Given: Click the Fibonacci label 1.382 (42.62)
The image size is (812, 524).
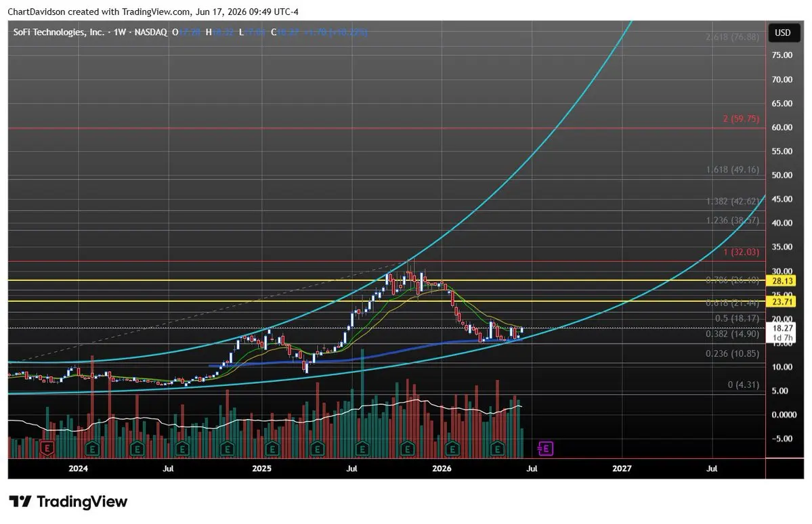Looking at the screenshot, I should (733, 202).
